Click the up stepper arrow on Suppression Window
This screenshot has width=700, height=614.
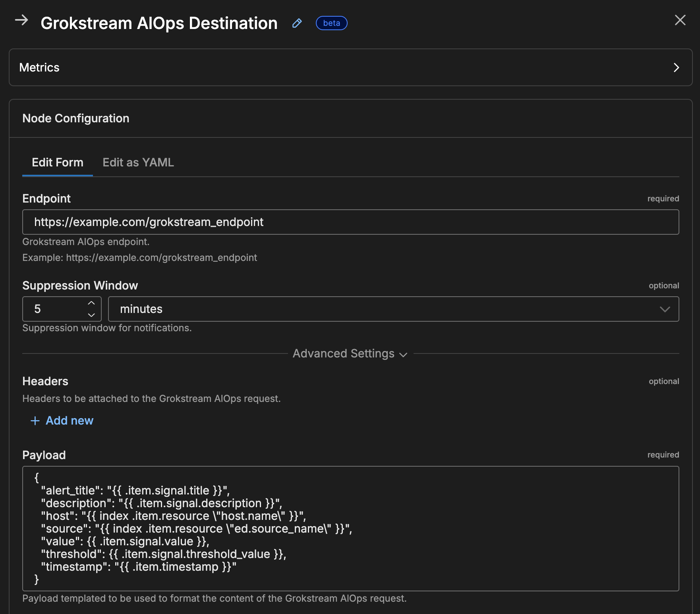91,303
